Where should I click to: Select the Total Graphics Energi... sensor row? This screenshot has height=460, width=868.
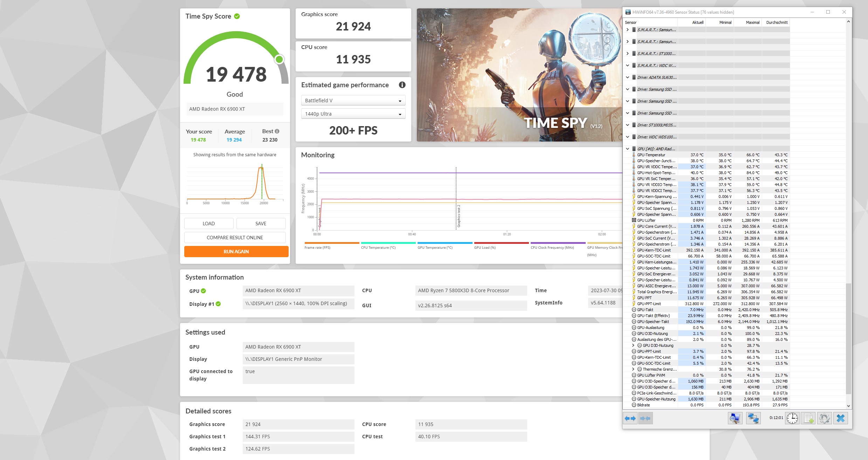(x=706, y=292)
